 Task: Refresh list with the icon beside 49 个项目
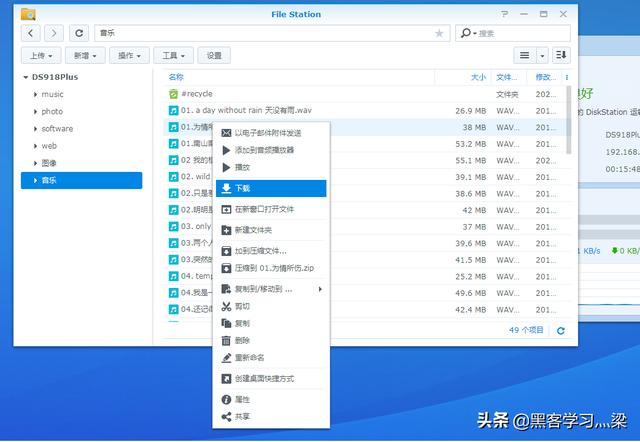561,331
